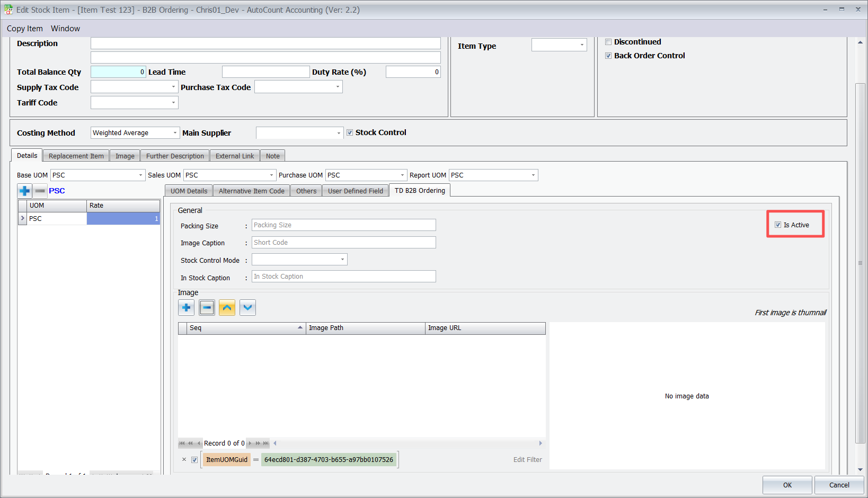Toggle the Back Order Control checkbox

coord(608,56)
